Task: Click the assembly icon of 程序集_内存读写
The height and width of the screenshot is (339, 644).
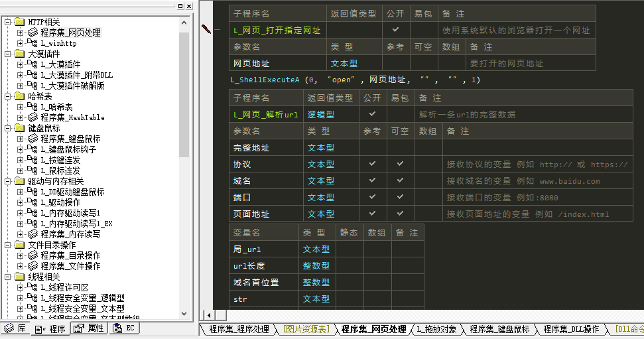Action: pyautogui.click(x=32, y=234)
